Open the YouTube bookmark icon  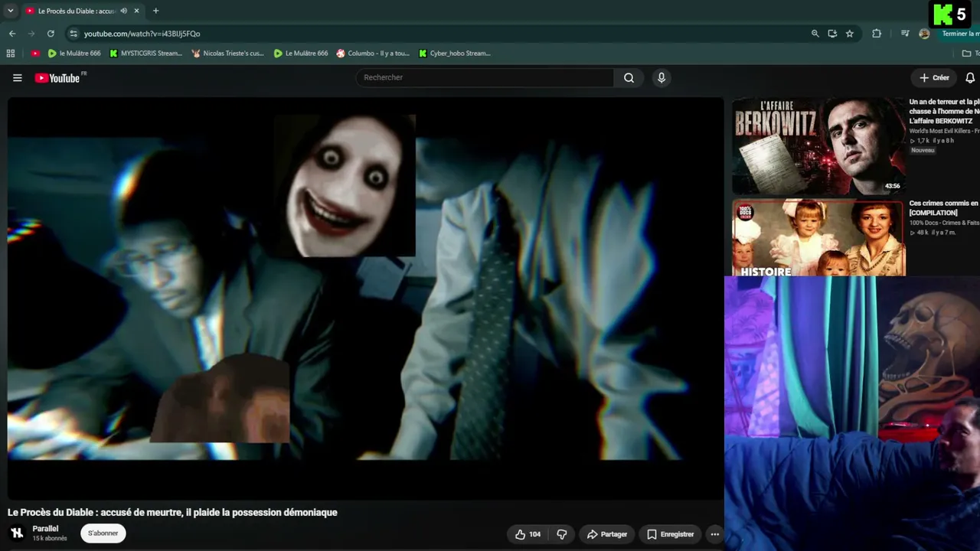(x=35, y=54)
